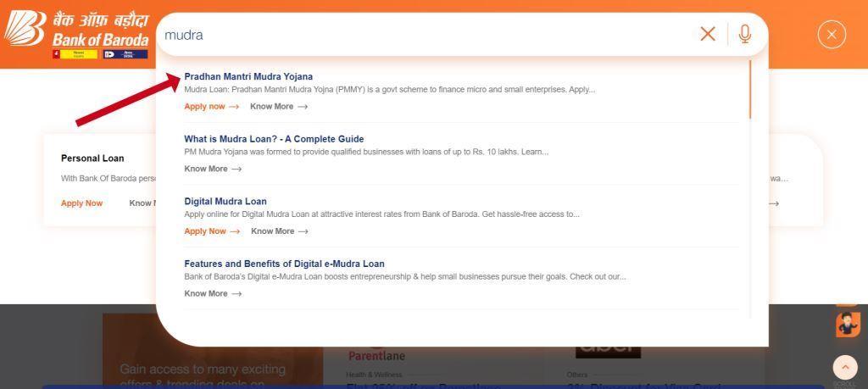Open Features and Benefits of Digital e-Mudra Loan

pos(285,264)
